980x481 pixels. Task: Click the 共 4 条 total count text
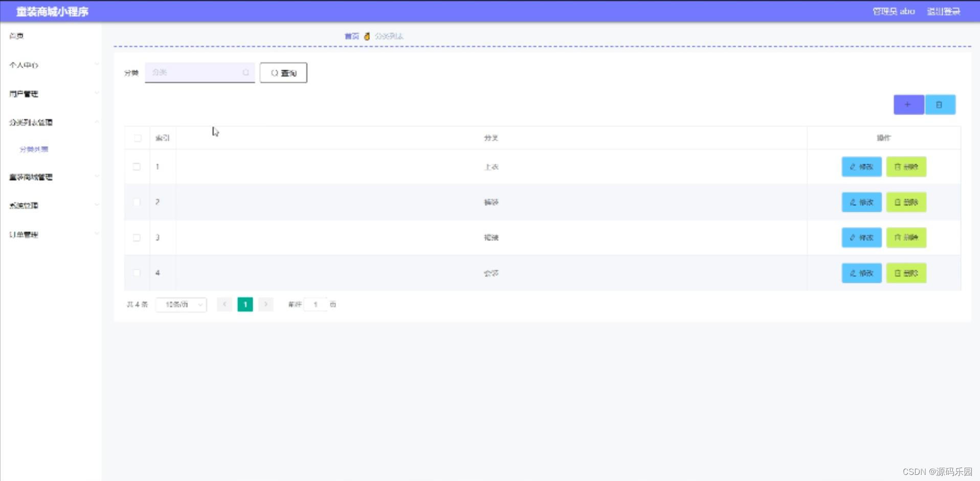(x=137, y=304)
